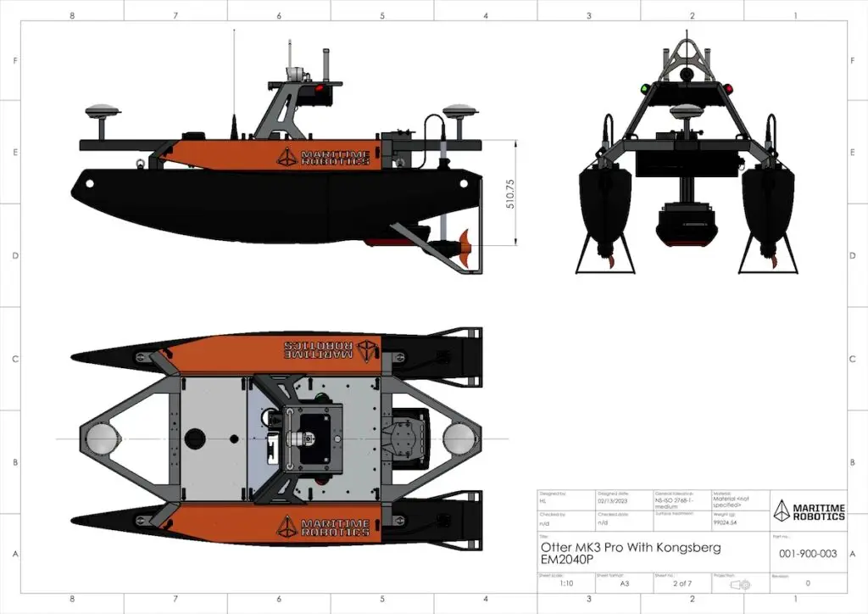
Task: Click the drawing title Otter MK3 Pro
Action: 630,553
